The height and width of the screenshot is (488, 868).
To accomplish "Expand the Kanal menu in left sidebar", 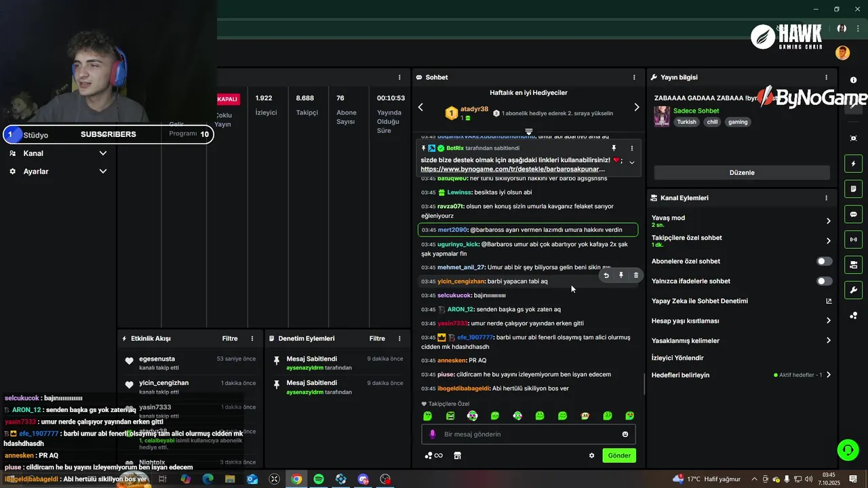I will pyautogui.click(x=103, y=153).
